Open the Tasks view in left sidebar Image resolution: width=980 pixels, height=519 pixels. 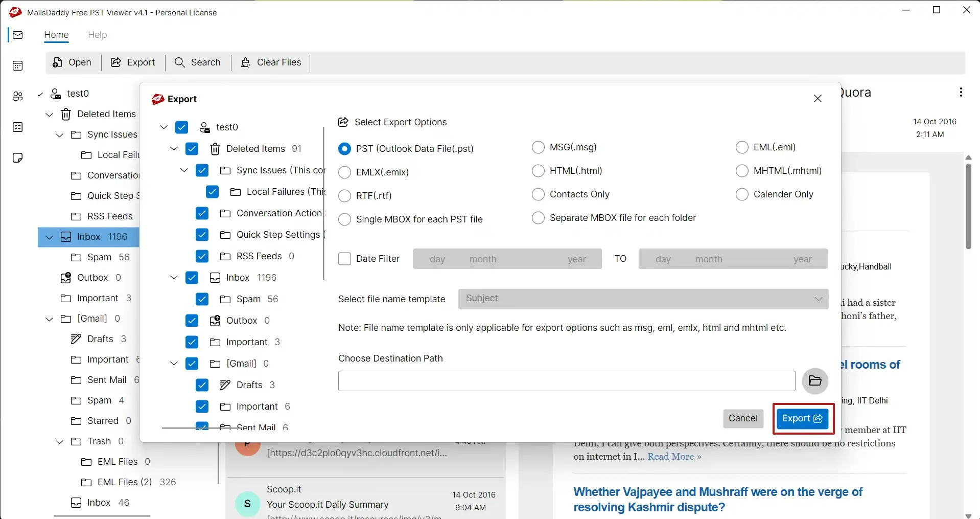(18, 127)
